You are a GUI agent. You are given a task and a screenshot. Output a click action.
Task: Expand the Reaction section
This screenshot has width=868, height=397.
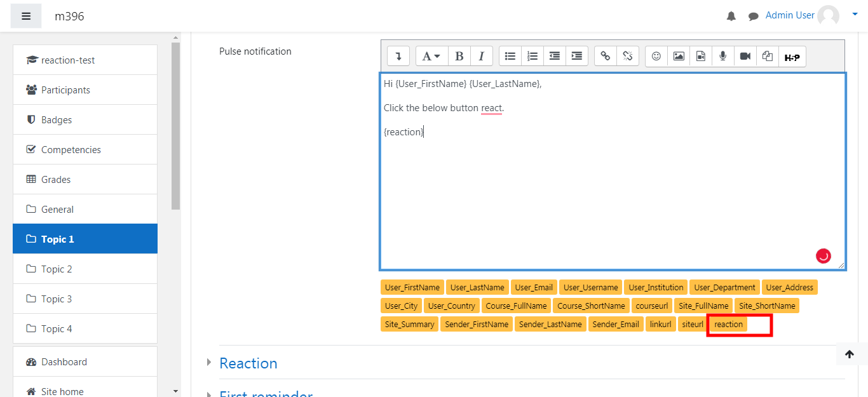248,363
